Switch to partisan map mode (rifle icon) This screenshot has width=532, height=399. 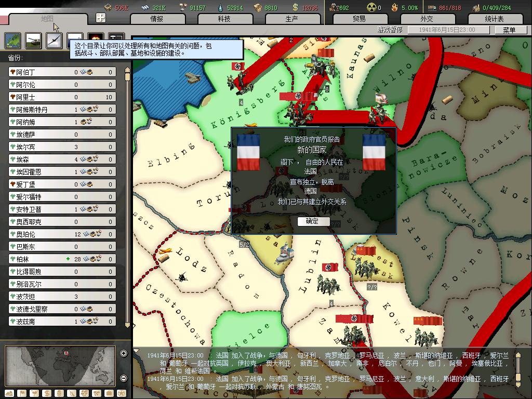[x=72, y=394]
